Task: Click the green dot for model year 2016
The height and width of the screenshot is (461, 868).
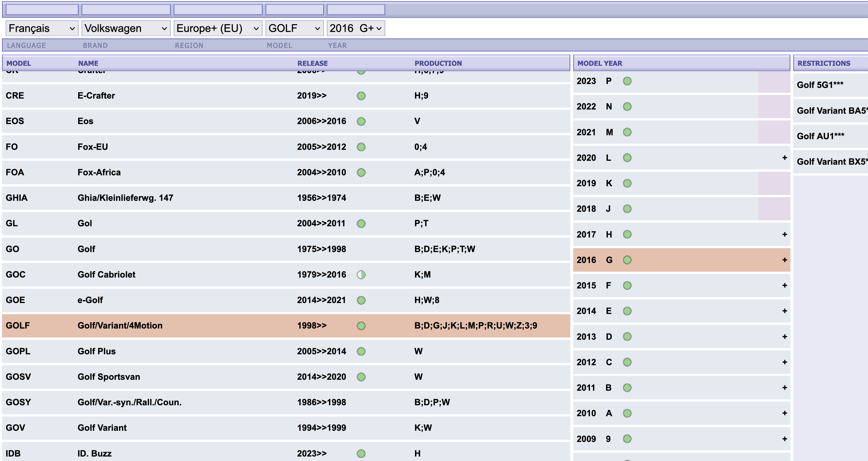Action: [627, 260]
